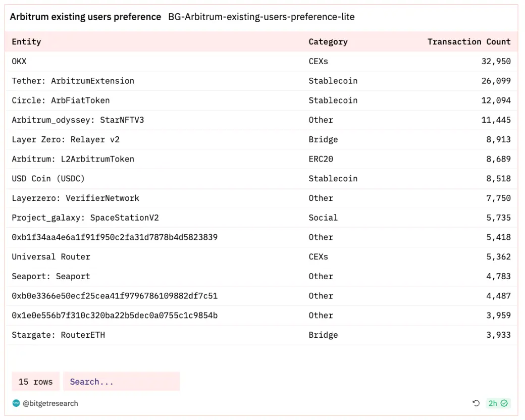Screen dimensions: 525x420
Task: Select the OKX entity cell
Action: click(19, 61)
